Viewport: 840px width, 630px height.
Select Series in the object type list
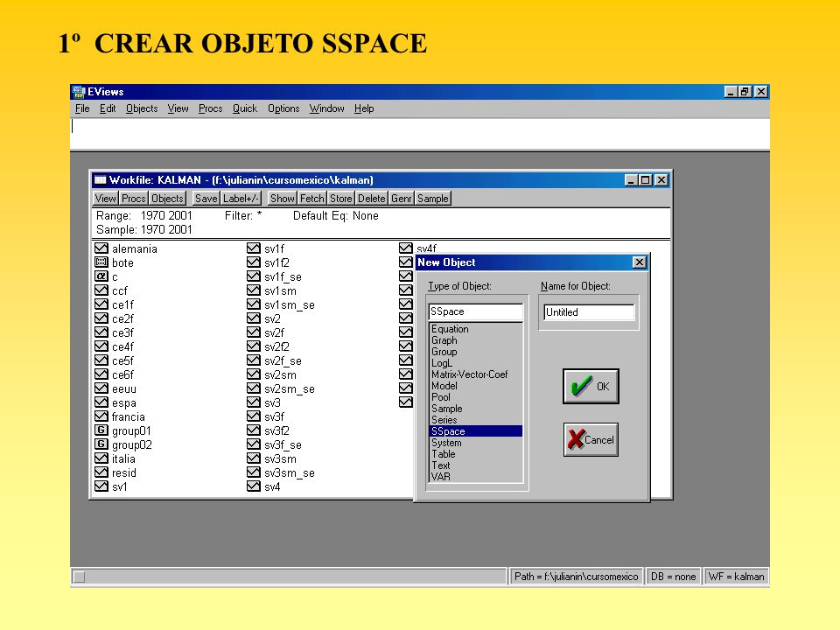pos(476,420)
